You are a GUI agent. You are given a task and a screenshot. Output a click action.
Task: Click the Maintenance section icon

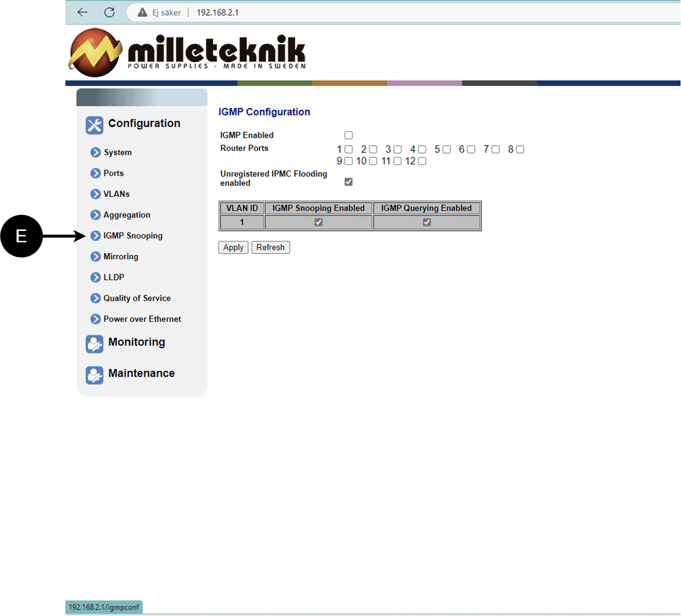coord(94,375)
